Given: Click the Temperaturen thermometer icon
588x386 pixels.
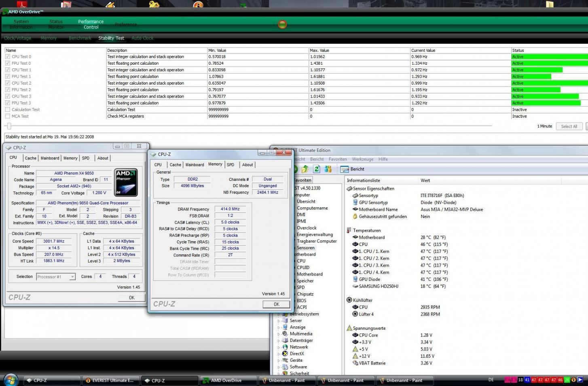Looking at the screenshot, I should pos(349,230).
